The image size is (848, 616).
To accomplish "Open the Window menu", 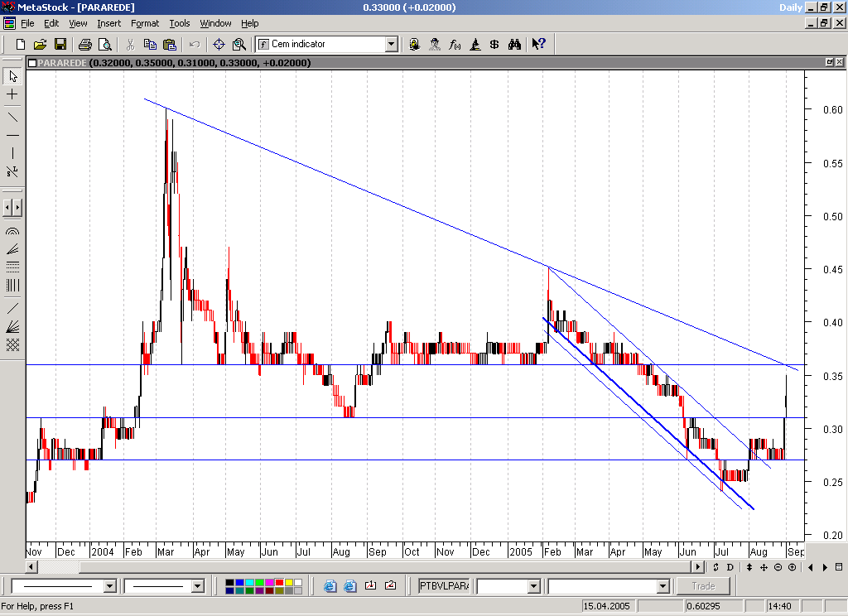I will (x=216, y=23).
